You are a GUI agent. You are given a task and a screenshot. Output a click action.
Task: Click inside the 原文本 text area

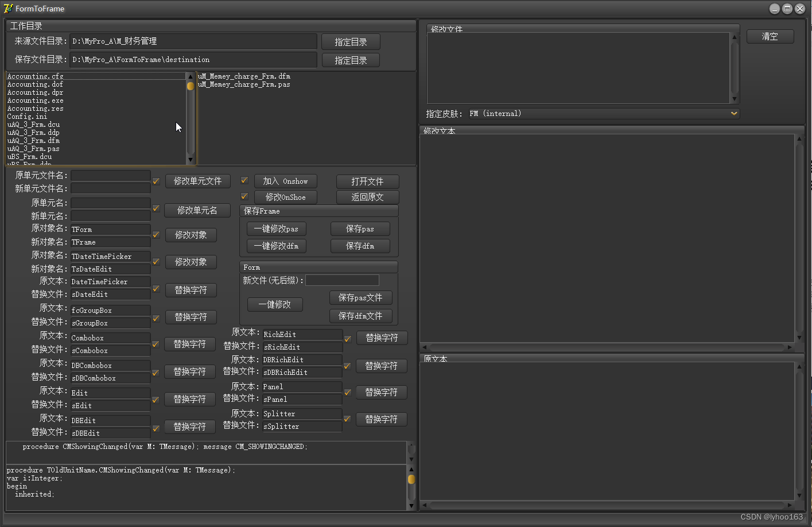(607, 431)
